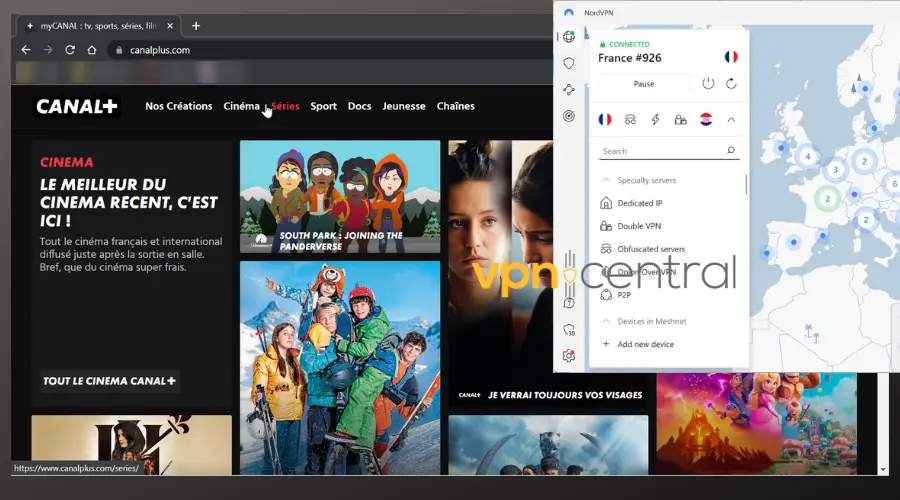Open the Threat Protection shield icon

click(569, 63)
